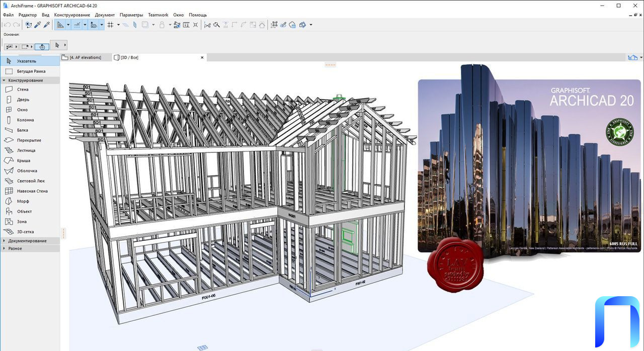Open the Редактор menu
Viewport: 644px width, 351px height.
click(x=28, y=15)
